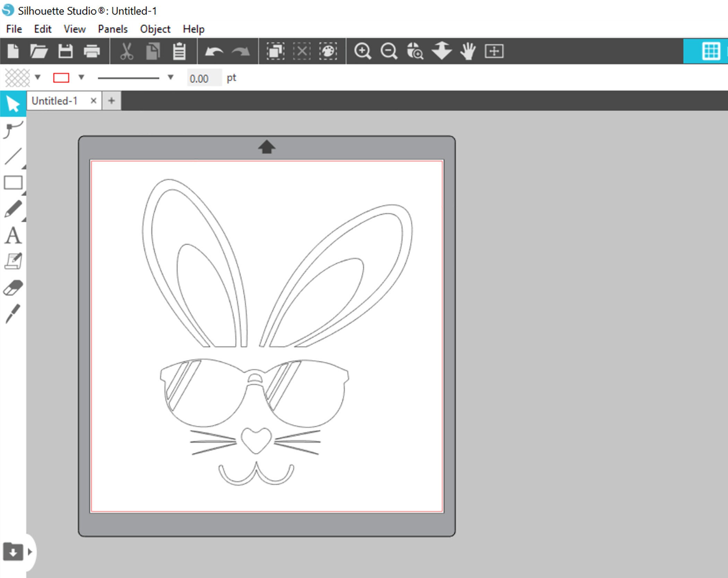This screenshot has height=578, width=728.
Task: Zoom in with the plus magnifier
Action: (x=363, y=51)
